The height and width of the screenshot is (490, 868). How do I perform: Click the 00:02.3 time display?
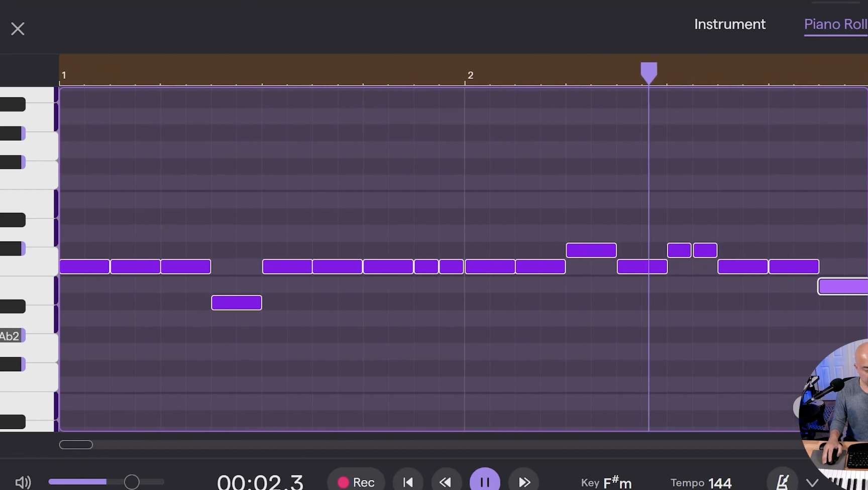point(260,482)
